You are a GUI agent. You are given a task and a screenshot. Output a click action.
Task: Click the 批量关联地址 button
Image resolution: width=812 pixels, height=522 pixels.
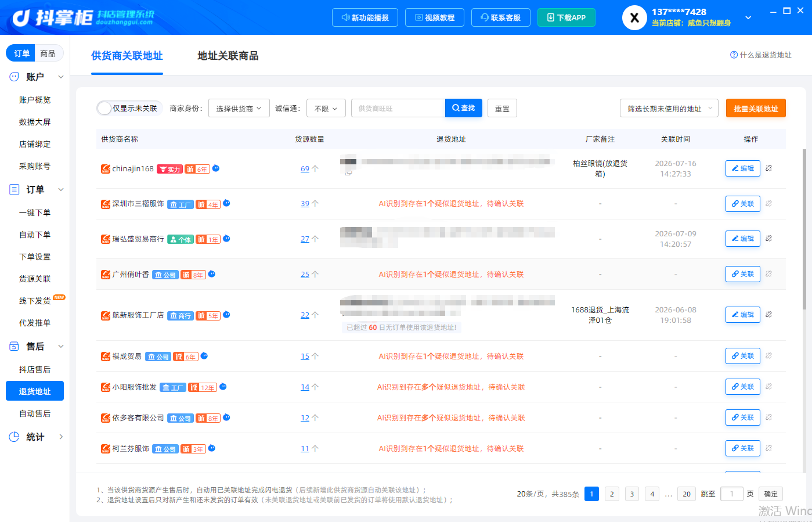pos(756,109)
